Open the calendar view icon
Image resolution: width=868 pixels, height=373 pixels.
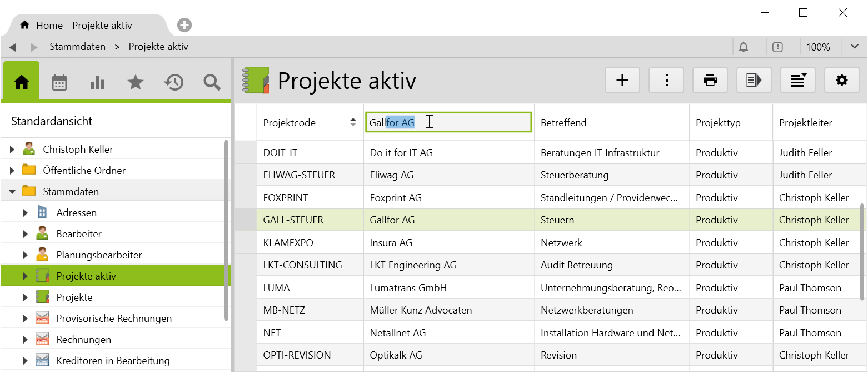[59, 82]
